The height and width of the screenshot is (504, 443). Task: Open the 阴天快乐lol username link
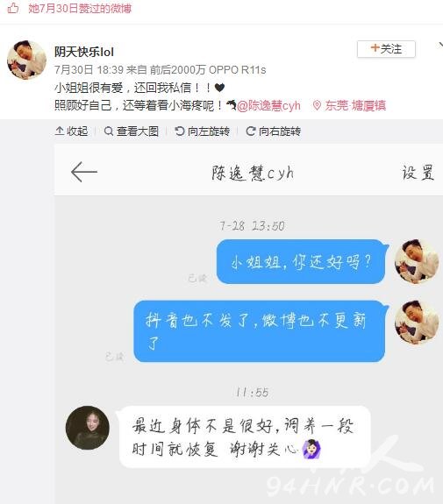pos(84,52)
